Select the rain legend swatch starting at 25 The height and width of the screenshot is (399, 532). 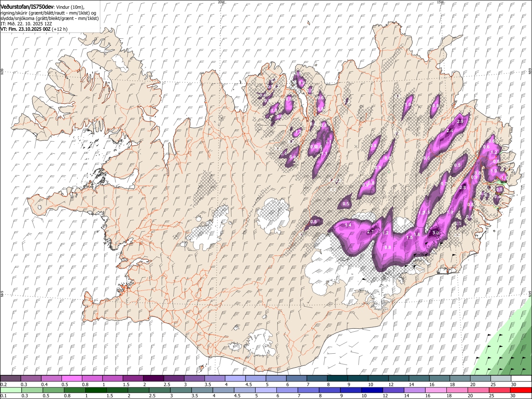[x=500, y=390]
